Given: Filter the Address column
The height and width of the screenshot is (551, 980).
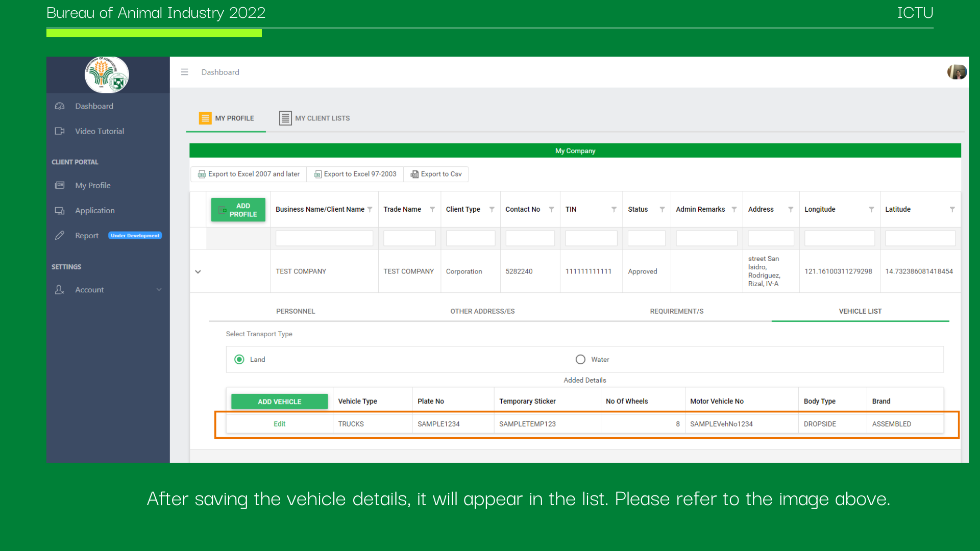Looking at the screenshot, I should 791,209.
